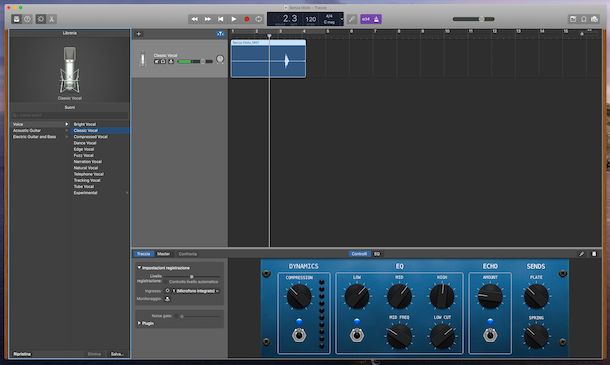The height and width of the screenshot is (365, 610).
Task: Open the Media Browser button
Action: click(594, 19)
